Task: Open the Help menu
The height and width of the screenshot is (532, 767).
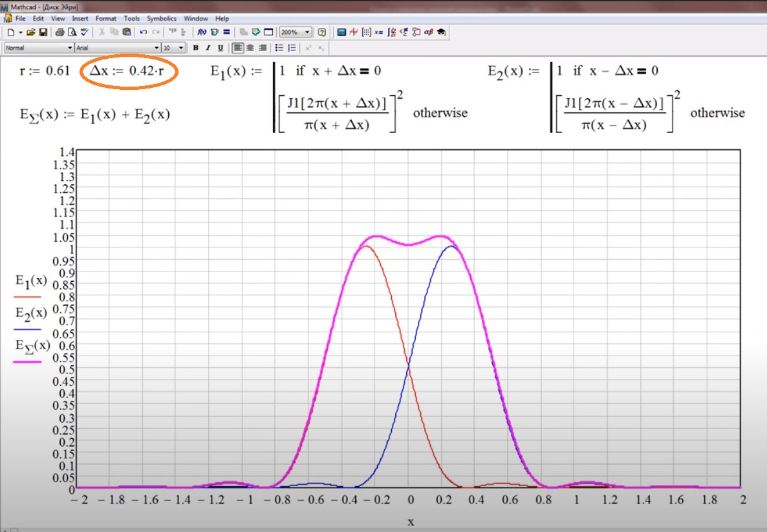Action: (x=222, y=19)
